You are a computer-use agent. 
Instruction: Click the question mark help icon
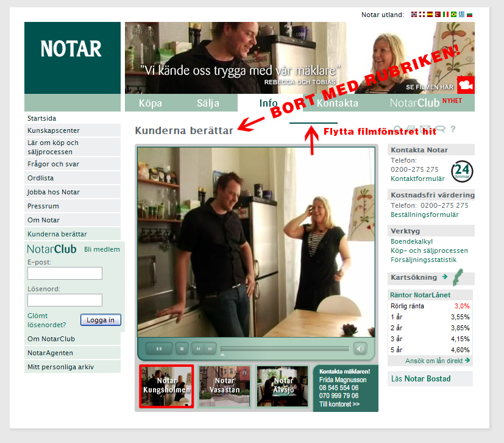[453, 129]
